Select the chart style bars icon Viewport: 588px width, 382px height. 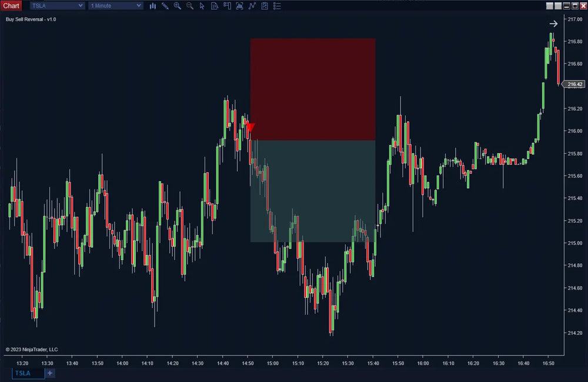tap(153, 6)
